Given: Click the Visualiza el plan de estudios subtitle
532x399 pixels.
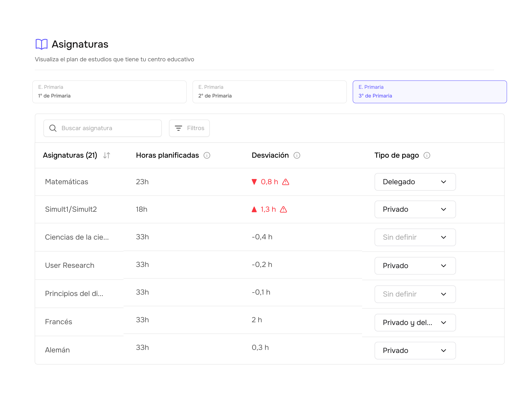Looking at the screenshot, I should [114, 59].
